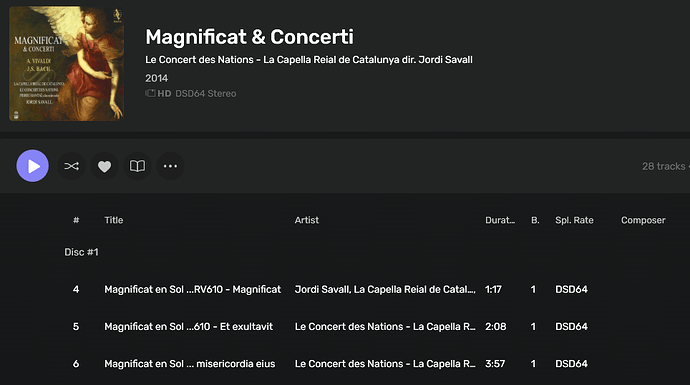
Task: Sort tracks by Duration column header
Action: tap(500, 220)
